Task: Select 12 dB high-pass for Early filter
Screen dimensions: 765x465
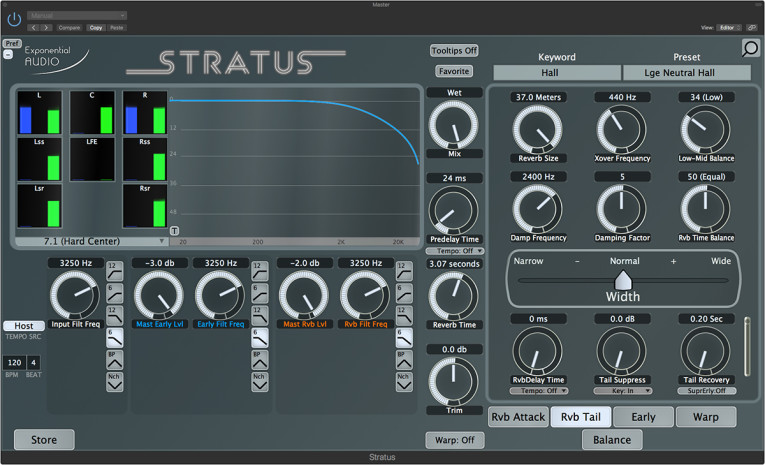Action: (x=260, y=271)
